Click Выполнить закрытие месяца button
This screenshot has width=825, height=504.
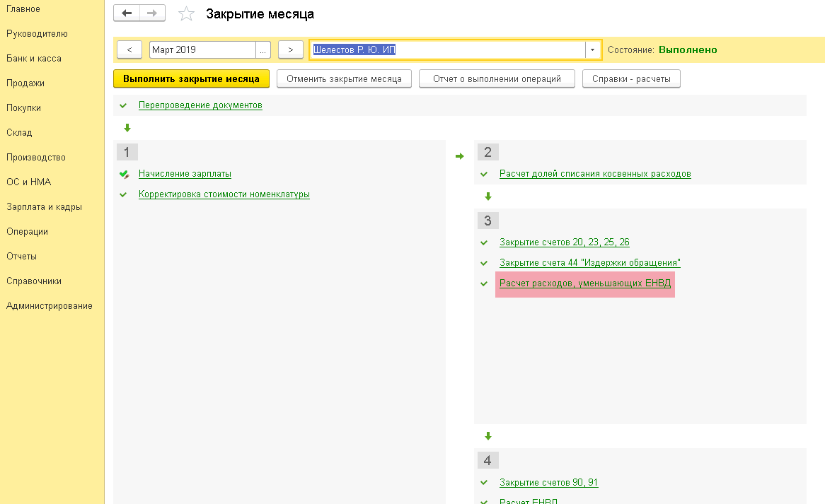[192, 79]
